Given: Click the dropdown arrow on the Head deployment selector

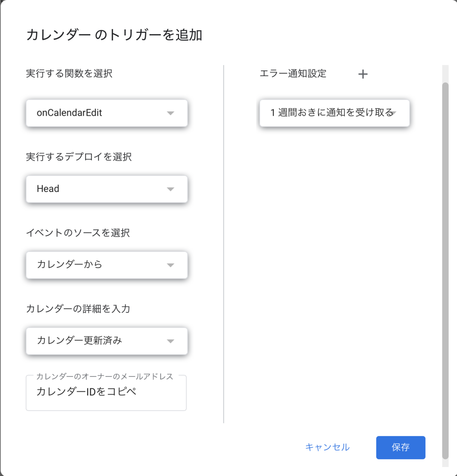Looking at the screenshot, I should [x=170, y=189].
